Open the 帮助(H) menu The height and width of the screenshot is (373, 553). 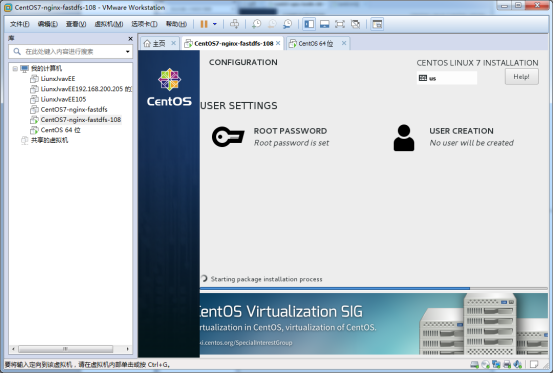pyautogui.click(x=176, y=24)
